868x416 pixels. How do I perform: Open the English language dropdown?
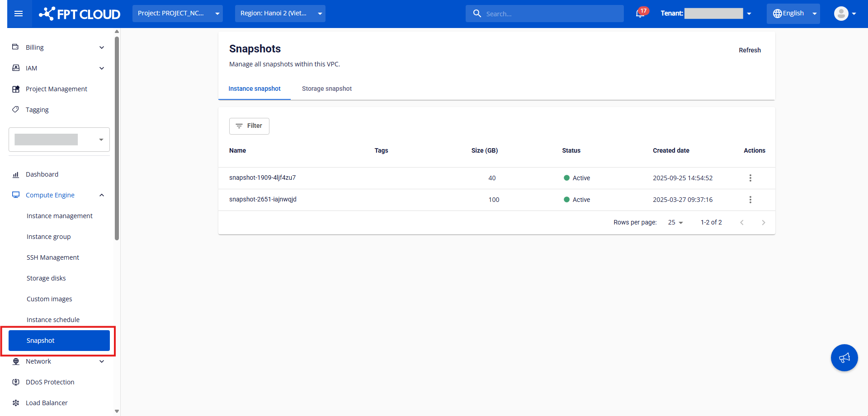pyautogui.click(x=793, y=14)
